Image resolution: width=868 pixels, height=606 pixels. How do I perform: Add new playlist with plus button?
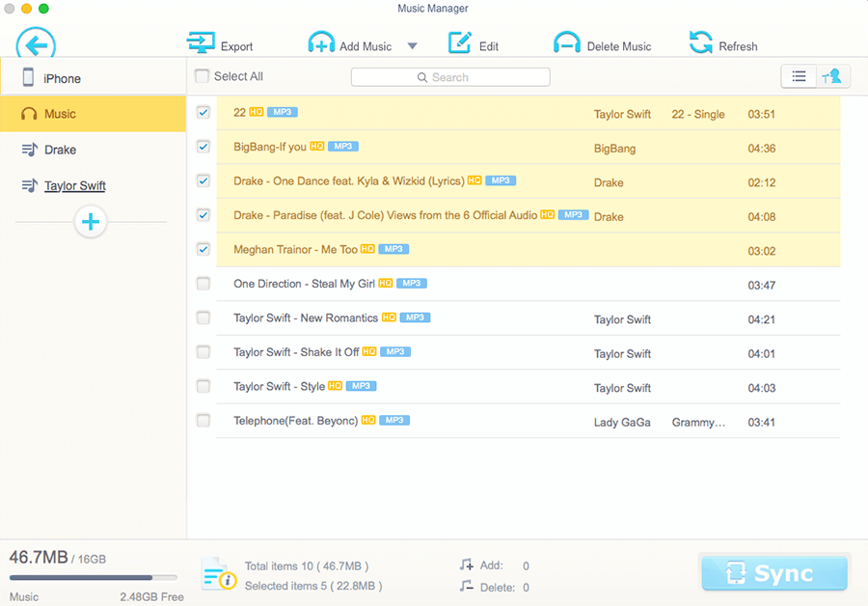pos(91,222)
